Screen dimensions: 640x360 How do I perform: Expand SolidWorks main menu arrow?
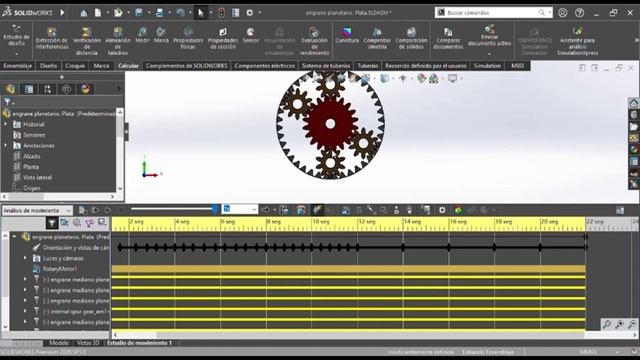(62, 13)
